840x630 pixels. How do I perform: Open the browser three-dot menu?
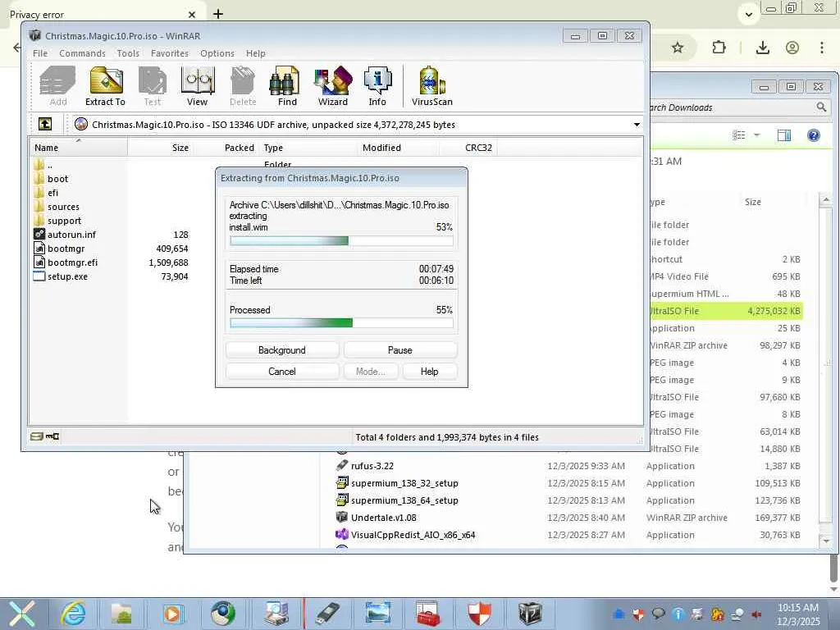click(x=822, y=48)
